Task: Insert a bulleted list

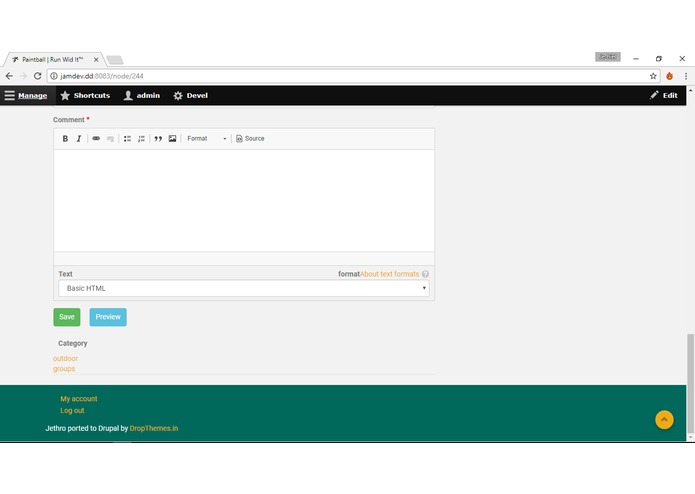Action: coord(127,139)
